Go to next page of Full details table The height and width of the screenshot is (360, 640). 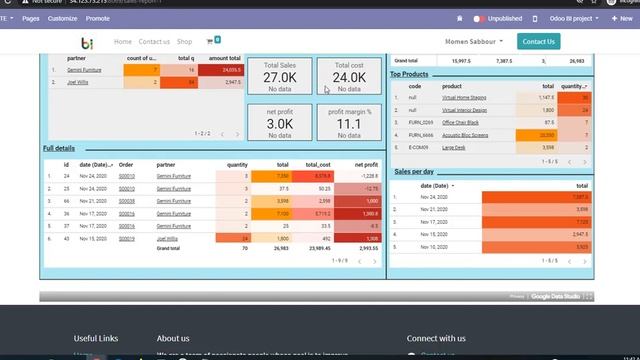(374, 261)
